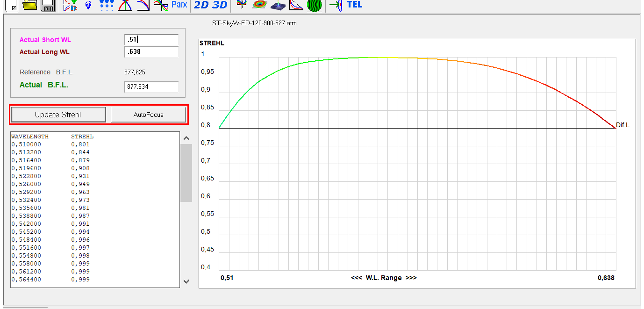Click the Update Strehl button
Viewport: 644px width, 309px height.
coord(58,115)
